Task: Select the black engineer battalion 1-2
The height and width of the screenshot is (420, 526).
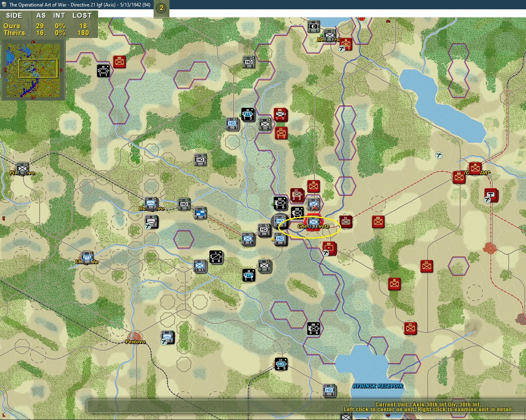Action: coord(248,115)
